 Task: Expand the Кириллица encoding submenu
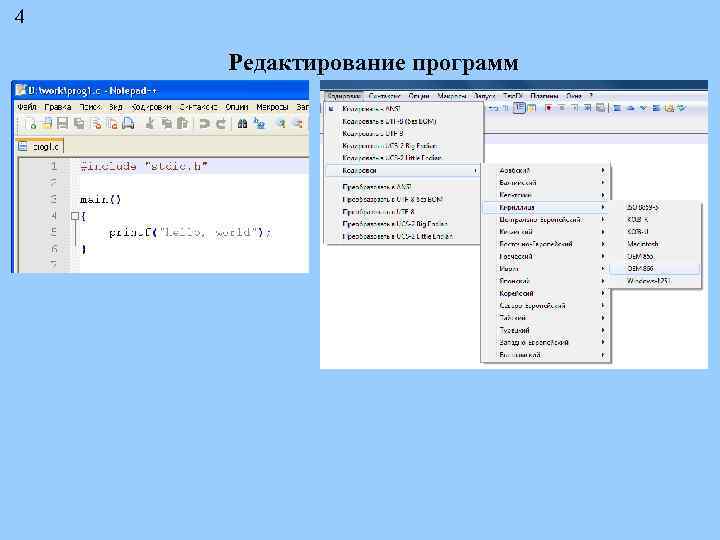[546, 208]
